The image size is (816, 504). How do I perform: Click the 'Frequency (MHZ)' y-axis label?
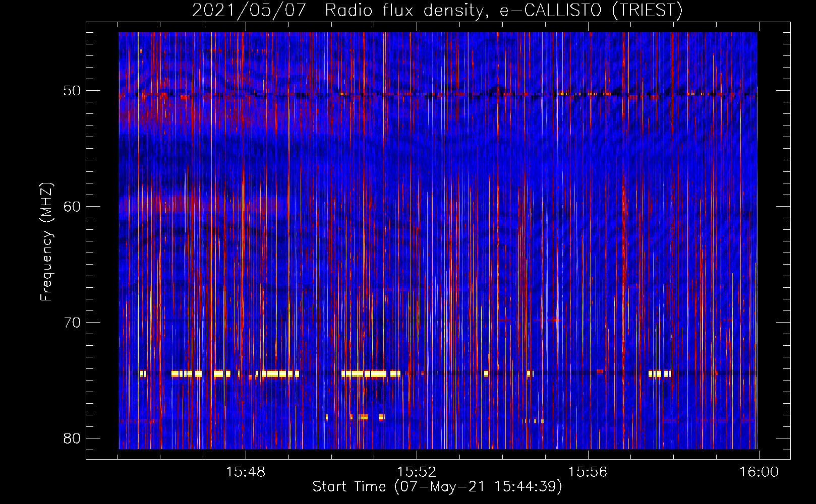pos(46,242)
